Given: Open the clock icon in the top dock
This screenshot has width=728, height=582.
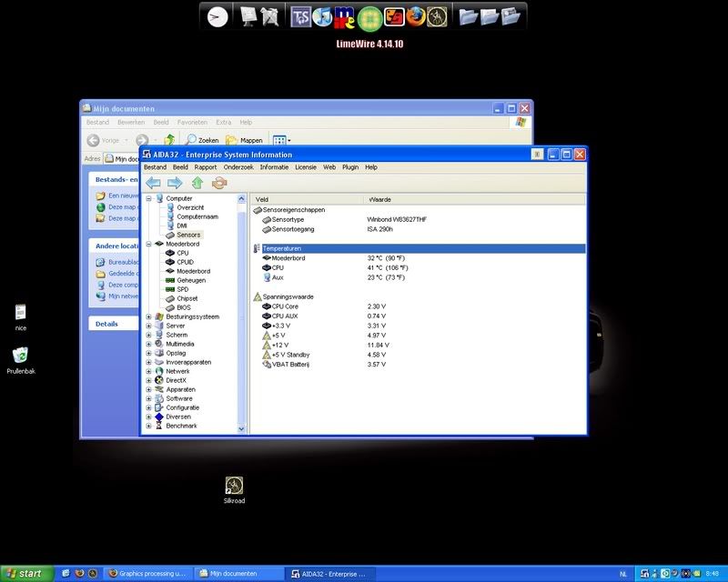Looking at the screenshot, I should 217,17.
